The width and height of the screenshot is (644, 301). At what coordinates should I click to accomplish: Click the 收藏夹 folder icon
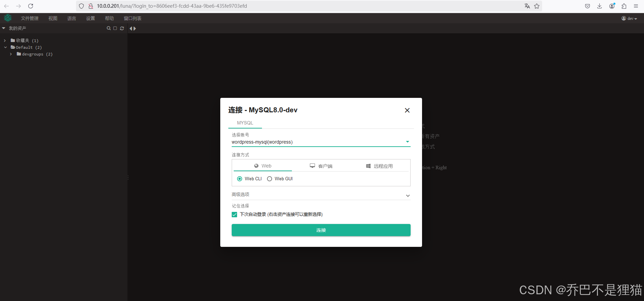click(x=13, y=40)
